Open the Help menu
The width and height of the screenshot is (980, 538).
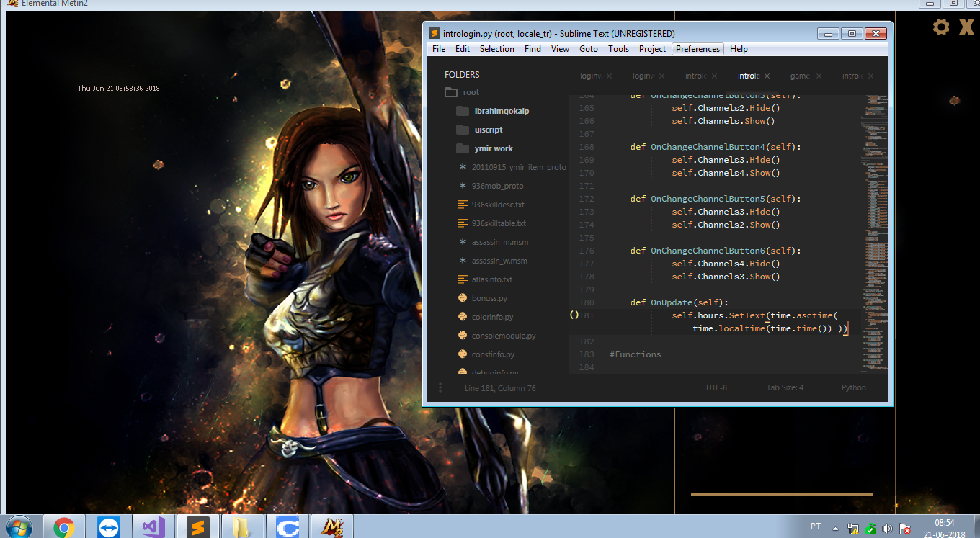coord(739,49)
